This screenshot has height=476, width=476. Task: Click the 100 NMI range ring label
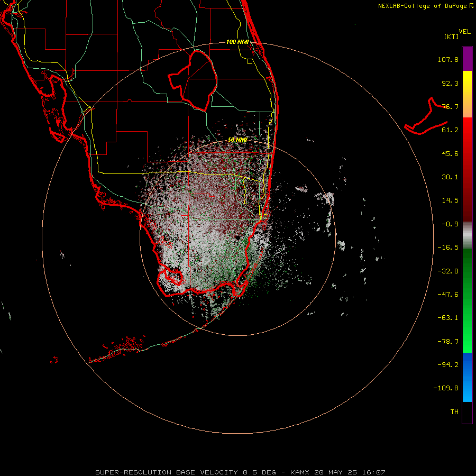(x=237, y=42)
